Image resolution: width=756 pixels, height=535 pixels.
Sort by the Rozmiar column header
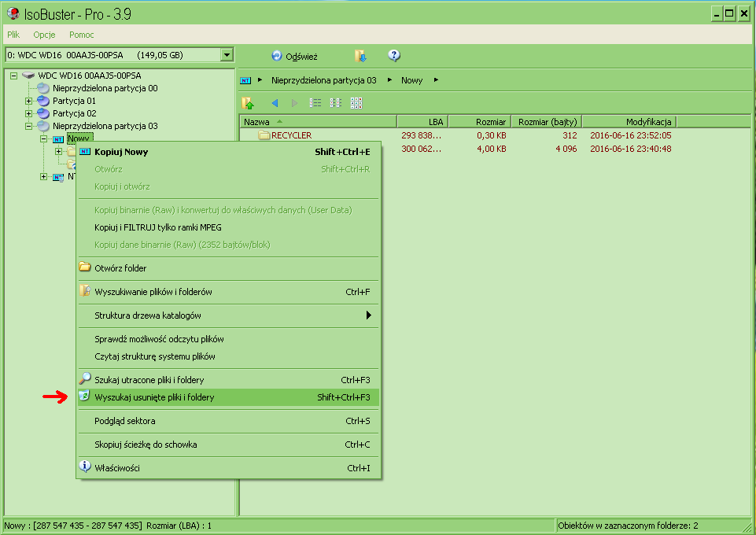click(x=480, y=122)
